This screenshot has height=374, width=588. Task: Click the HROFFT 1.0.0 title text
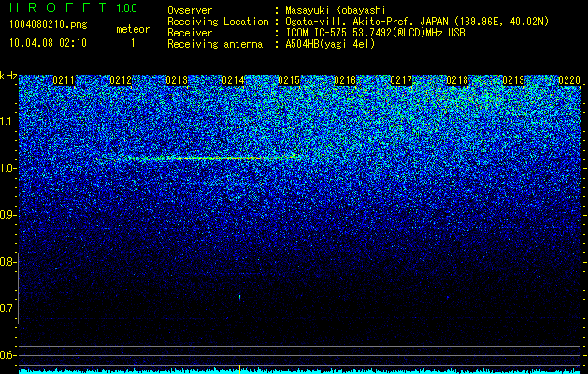[73, 7]
